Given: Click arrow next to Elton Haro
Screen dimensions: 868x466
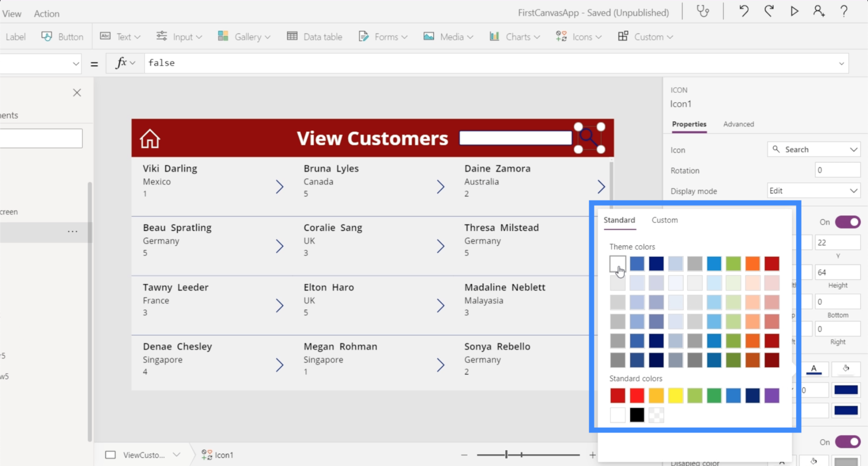Looking at the screenshot, I should coord(440,305).
